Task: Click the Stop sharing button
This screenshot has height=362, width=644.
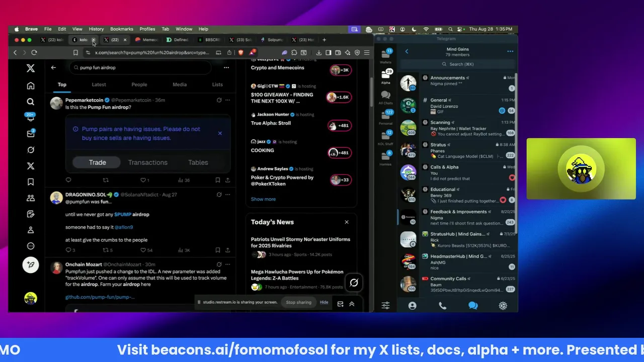Action: tap(299, 302)
